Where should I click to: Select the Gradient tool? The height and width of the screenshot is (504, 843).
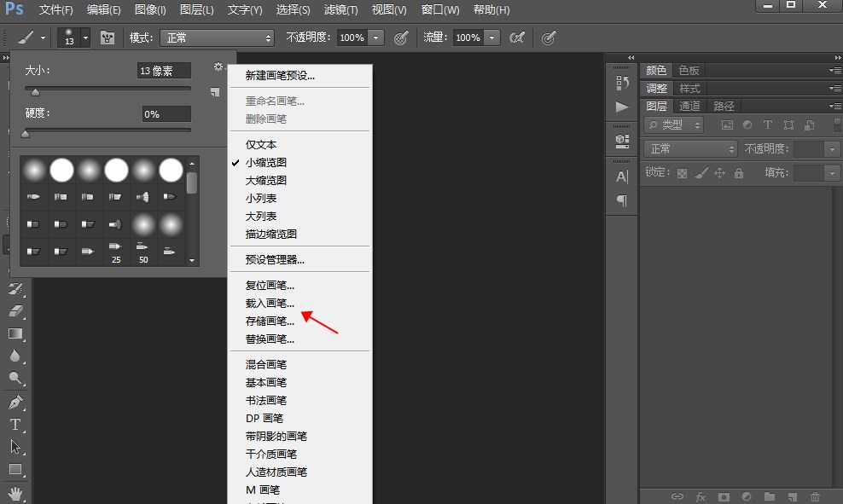pyautogui.click(x=15, y=333)
